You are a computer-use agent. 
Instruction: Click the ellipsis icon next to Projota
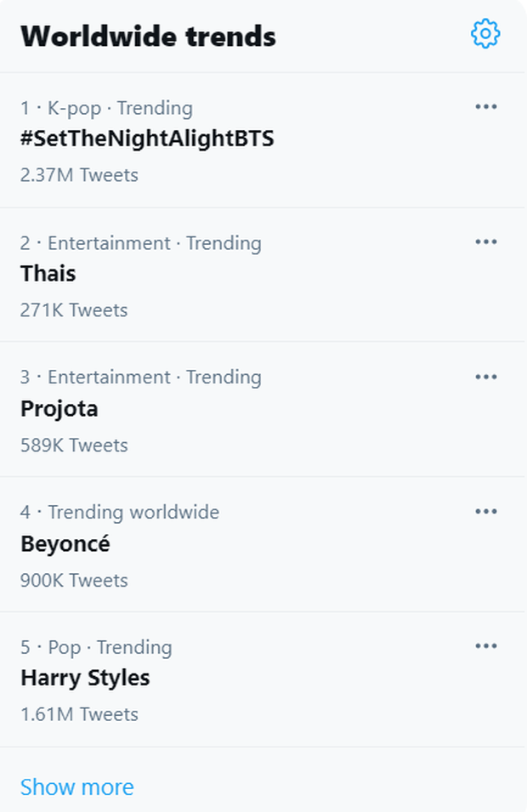tap(486, 377)
